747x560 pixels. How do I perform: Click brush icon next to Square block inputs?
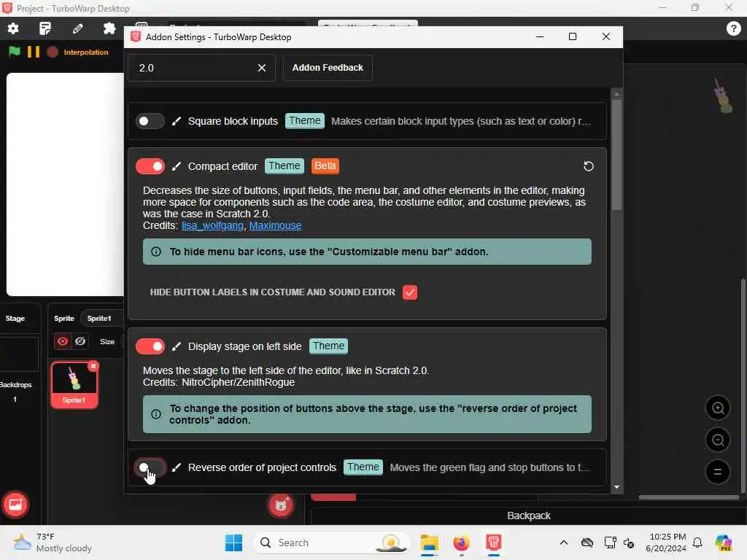click(x=177, y=121)
